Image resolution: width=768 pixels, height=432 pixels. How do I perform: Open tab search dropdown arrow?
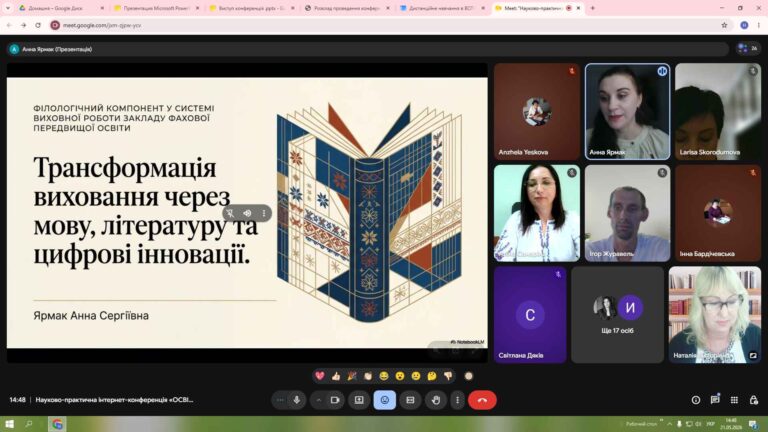point(7,8)
